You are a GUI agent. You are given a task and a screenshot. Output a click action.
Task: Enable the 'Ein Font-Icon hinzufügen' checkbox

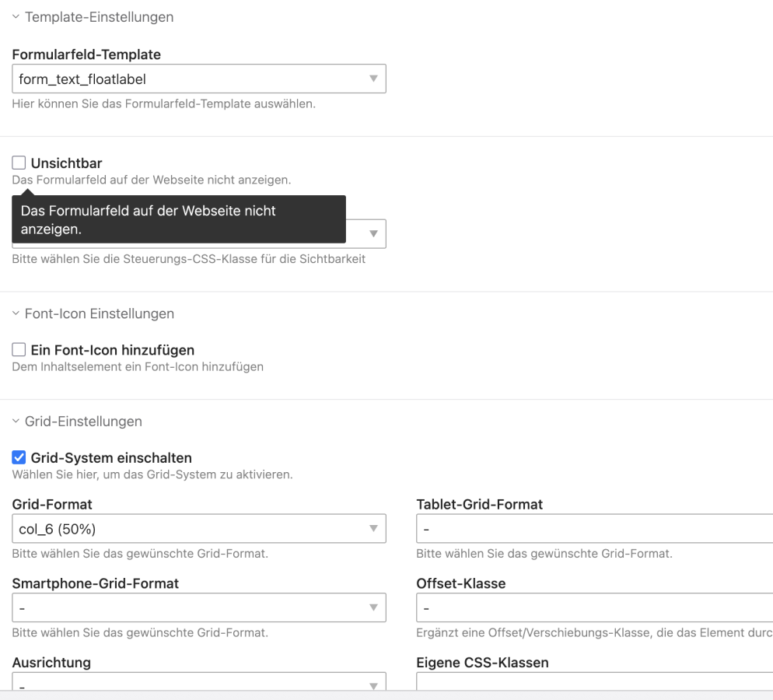pos(19,350)
